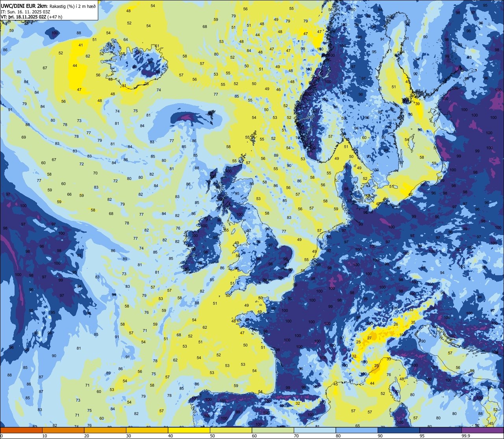
Task: Click the legend color segment between 10 and 20
Action: 63,430
